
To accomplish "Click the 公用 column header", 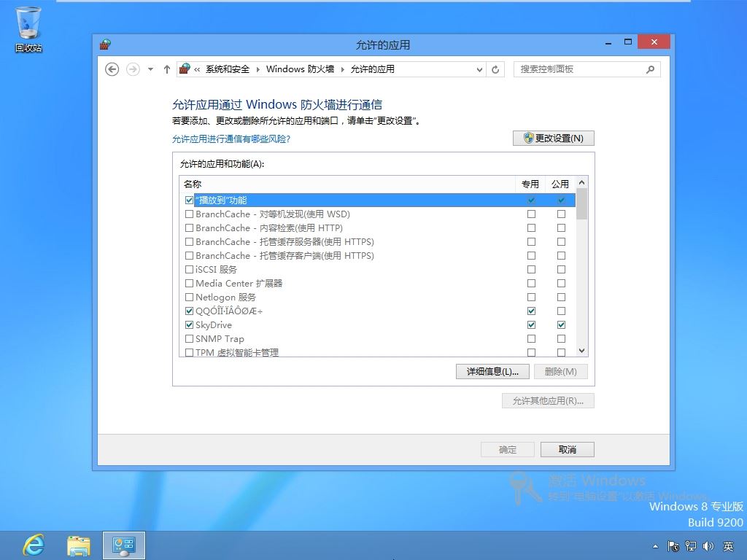I will coord(560,184).
